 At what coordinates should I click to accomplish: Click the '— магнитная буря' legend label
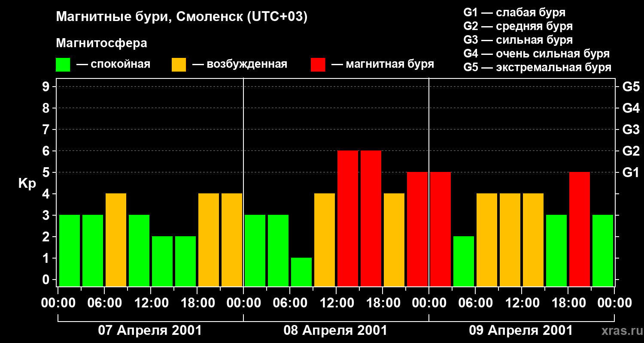pos(383,64)
